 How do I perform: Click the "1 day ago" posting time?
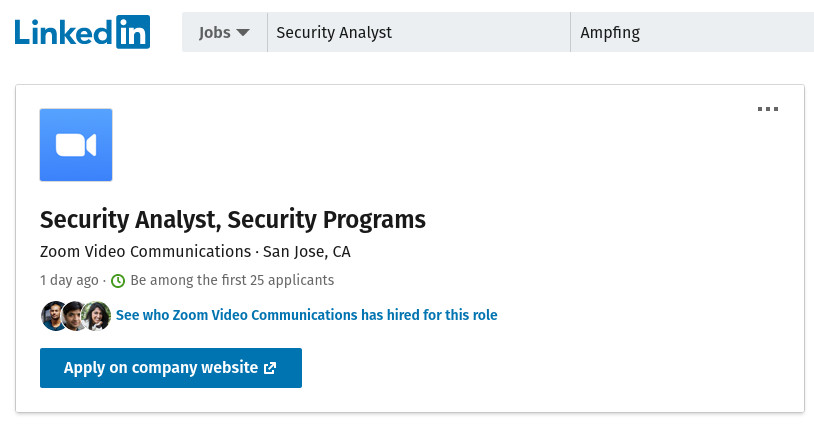tap(69, 280)
